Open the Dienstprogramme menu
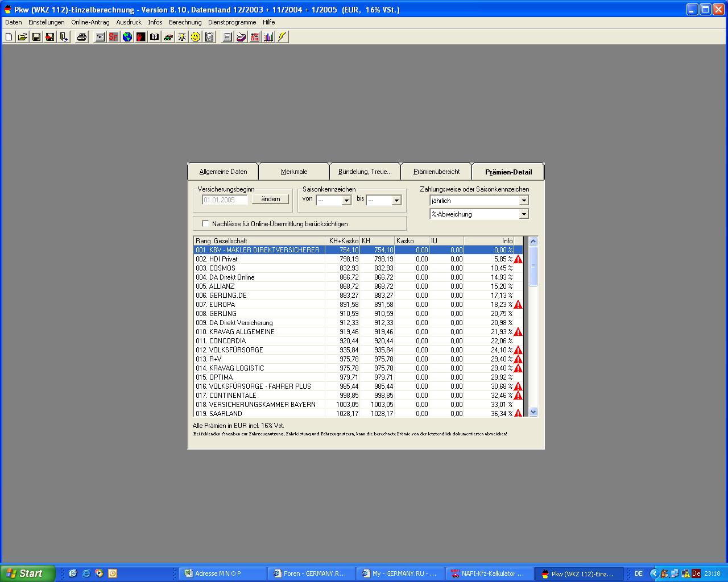This screenshot has height=582, width=728. pyautogui.click(x=232, y=22)
